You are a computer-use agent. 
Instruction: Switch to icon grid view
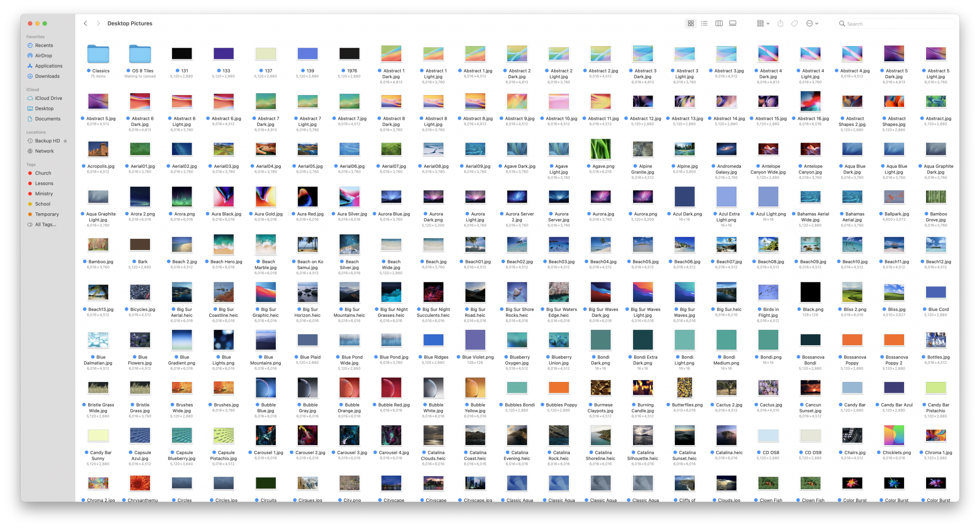[690, 24]
